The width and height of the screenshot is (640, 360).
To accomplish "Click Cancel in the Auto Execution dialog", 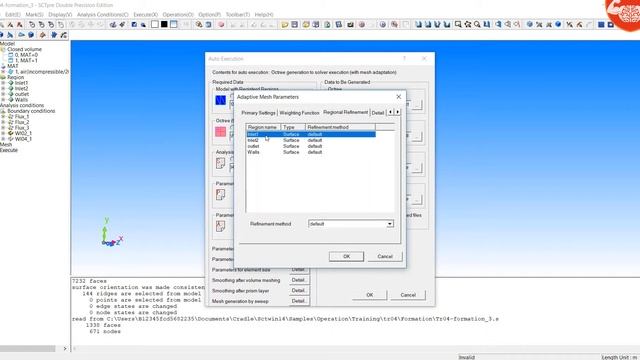I will pyautogui.click(x=408, y=295).
